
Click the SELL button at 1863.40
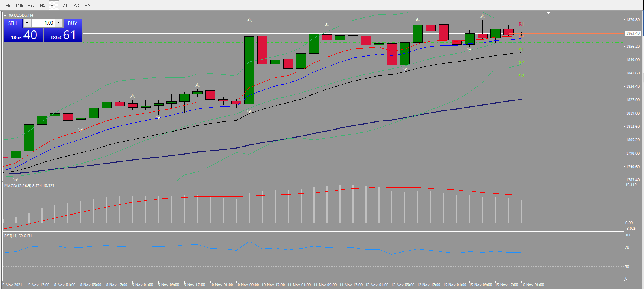click(23, 30)
